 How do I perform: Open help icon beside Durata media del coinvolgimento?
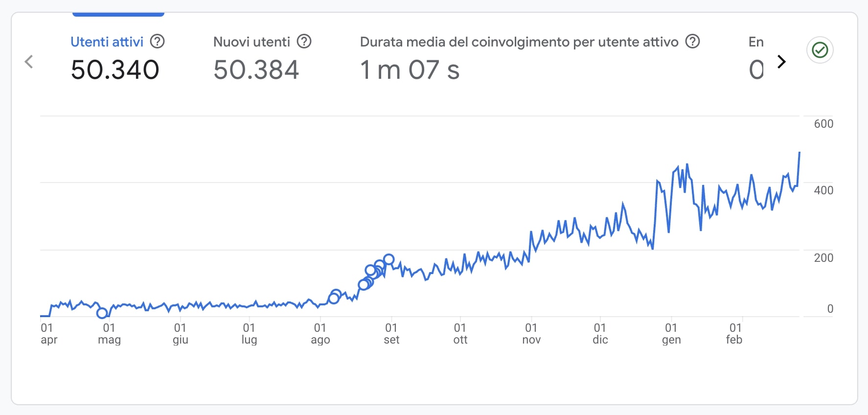pyautogui.click(x=692, y=42)
